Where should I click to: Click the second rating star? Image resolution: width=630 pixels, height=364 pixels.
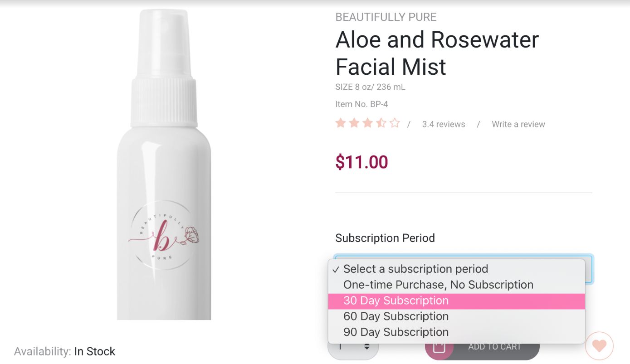tap(354, 123)
